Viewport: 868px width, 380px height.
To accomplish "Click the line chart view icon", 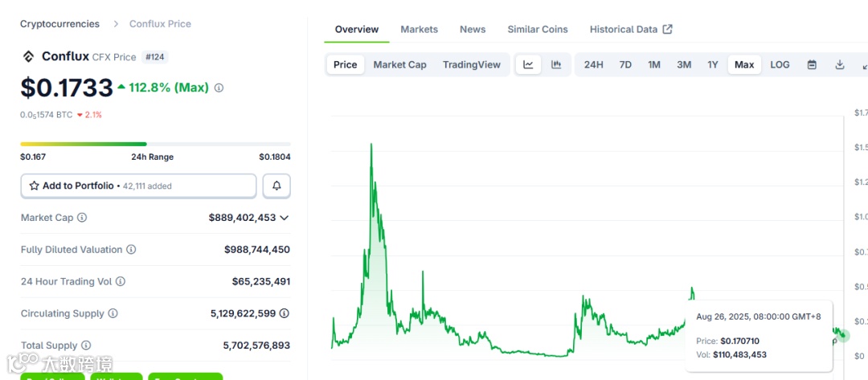I will point(528,65).
